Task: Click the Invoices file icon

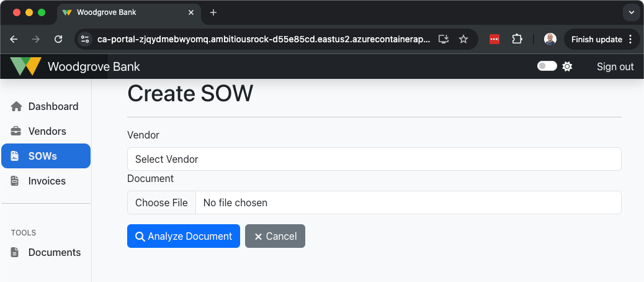Action: pyautogui.click(x=15, y=181)
